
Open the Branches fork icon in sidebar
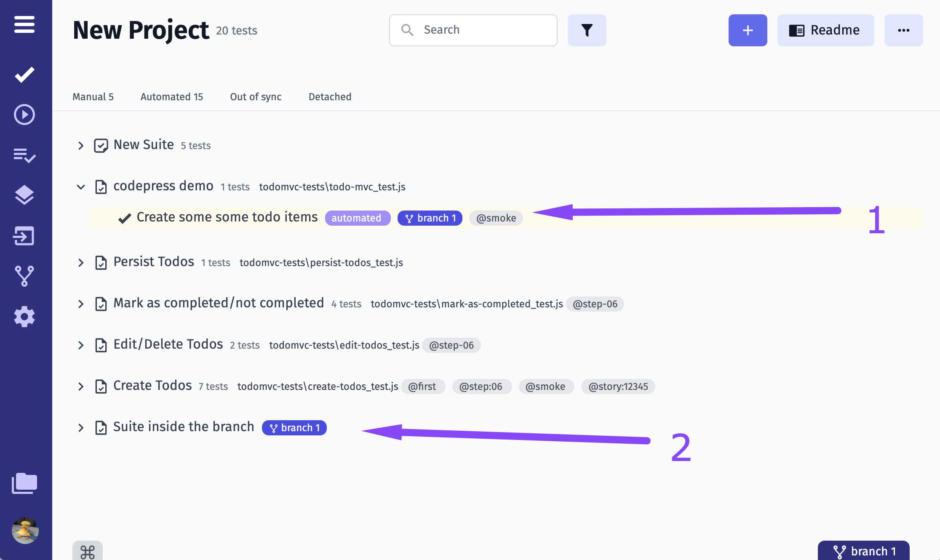click(x=24, y=276)
